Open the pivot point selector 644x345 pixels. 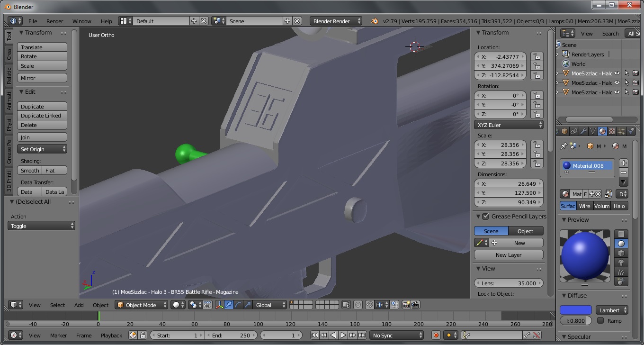[195, 305]
